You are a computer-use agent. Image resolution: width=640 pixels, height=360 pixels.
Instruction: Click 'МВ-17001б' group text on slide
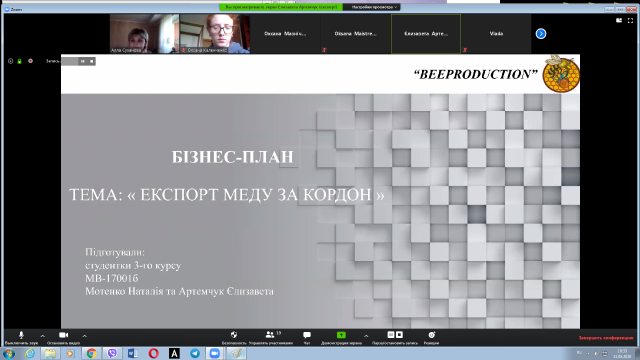(x=112, y=278)
